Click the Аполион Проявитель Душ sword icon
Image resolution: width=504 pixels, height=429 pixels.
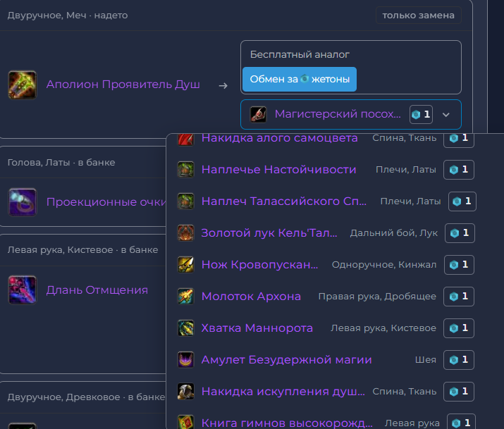[x=22, y=85]
